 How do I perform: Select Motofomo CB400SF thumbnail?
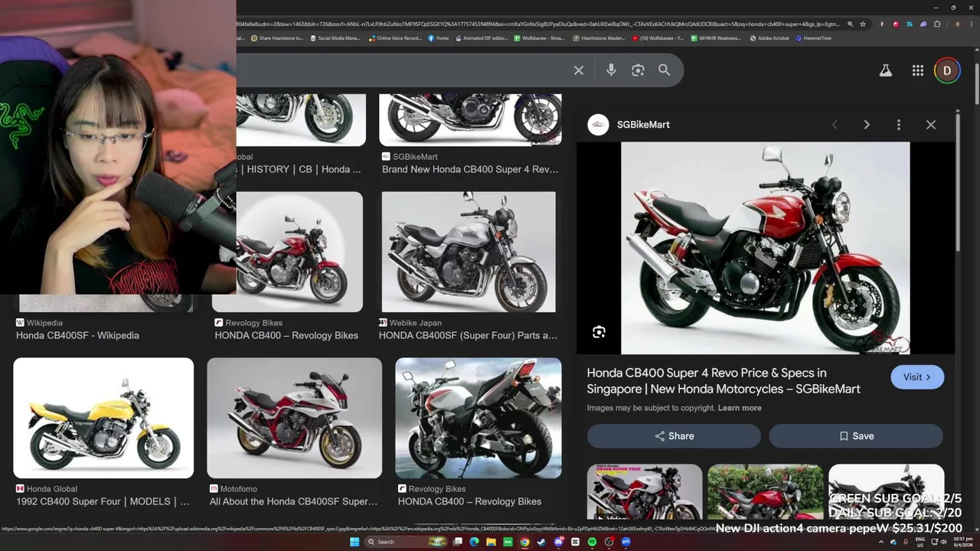click(294, 418)
